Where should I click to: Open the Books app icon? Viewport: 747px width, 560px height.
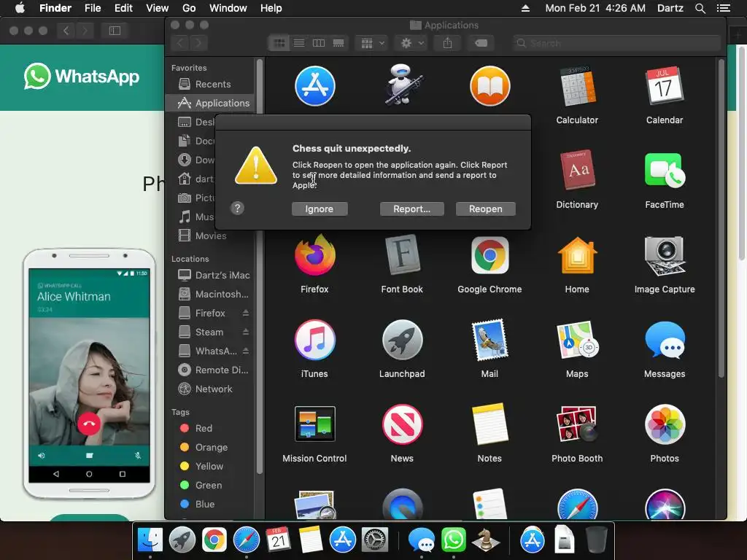(x=489, y=87)
